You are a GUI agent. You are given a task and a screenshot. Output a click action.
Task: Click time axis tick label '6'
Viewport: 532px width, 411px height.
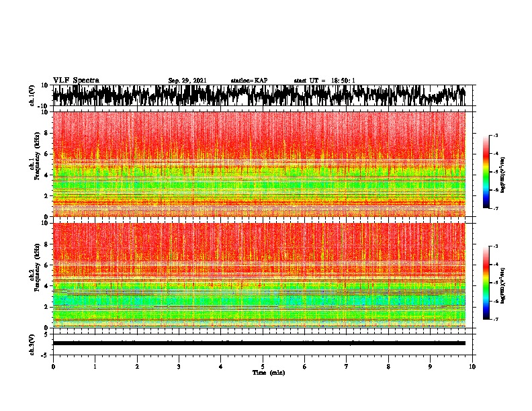305,367
